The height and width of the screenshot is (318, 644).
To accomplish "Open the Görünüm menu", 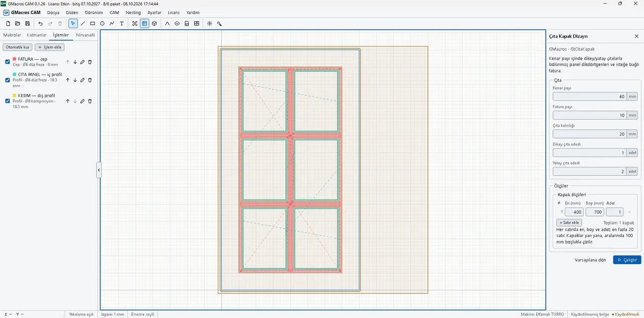I will pyautogui.click(x=94, y=13).
